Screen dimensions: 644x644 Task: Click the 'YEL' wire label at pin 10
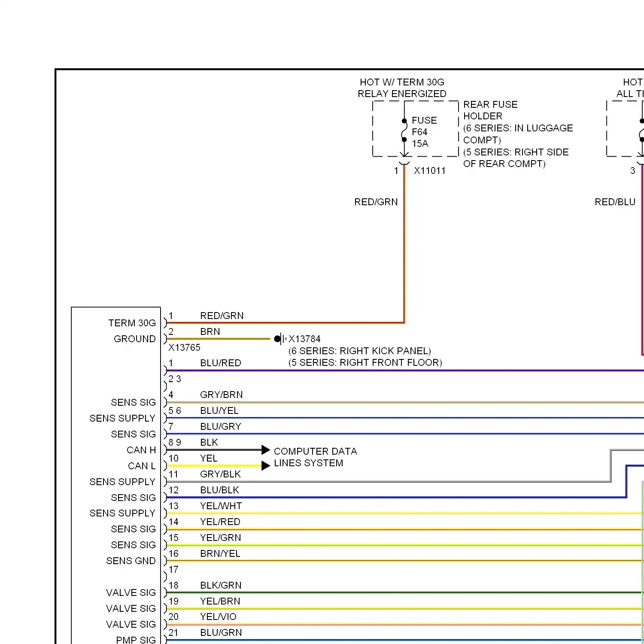[209, 458]
